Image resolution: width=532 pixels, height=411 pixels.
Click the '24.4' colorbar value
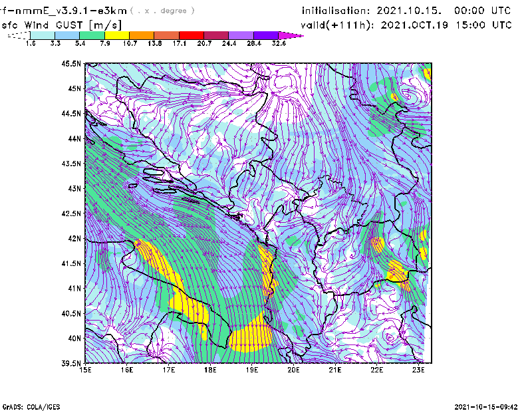tap(229, 43)
